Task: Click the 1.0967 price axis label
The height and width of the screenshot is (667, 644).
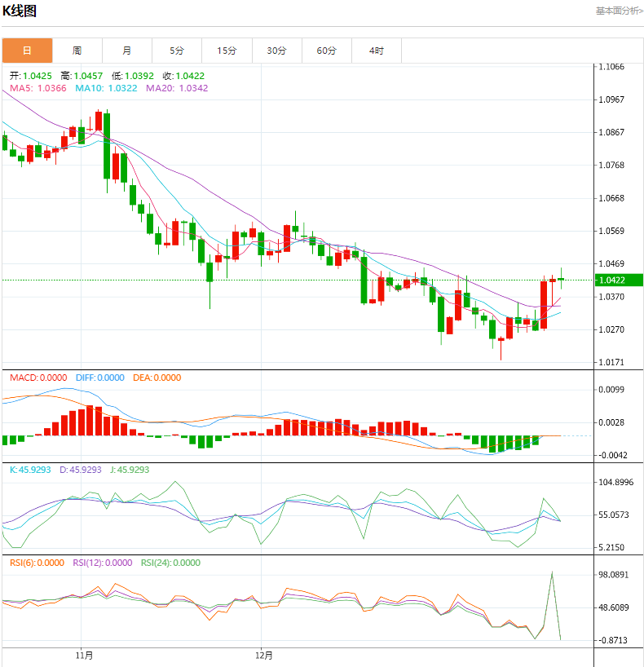Action: (611, 99)
